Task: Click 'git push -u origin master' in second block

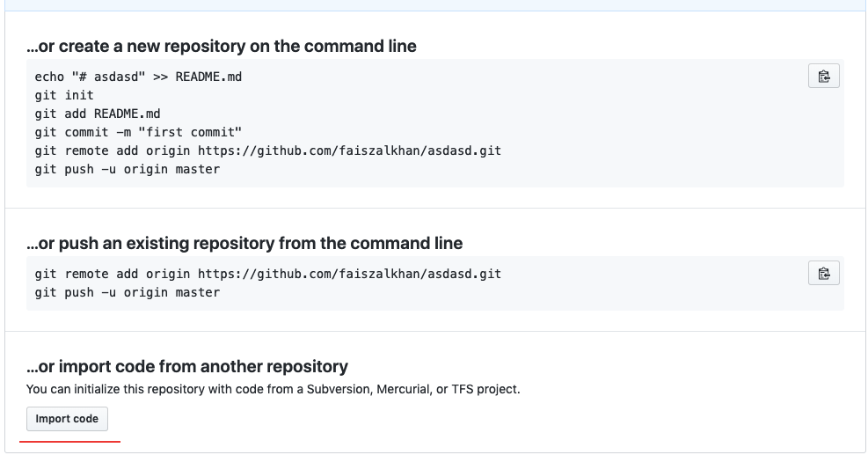Action: click(128, 292)
